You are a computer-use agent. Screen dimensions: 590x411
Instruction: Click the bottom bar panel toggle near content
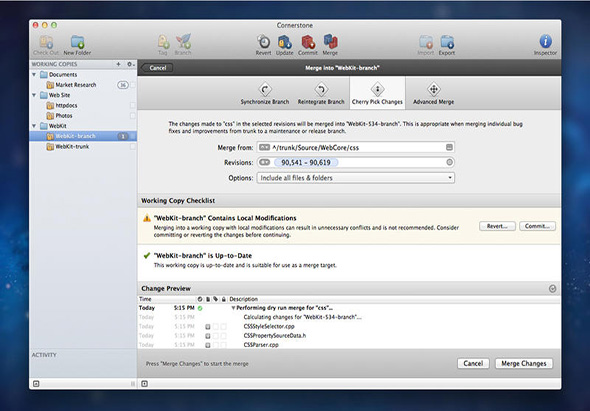point(144,384)
